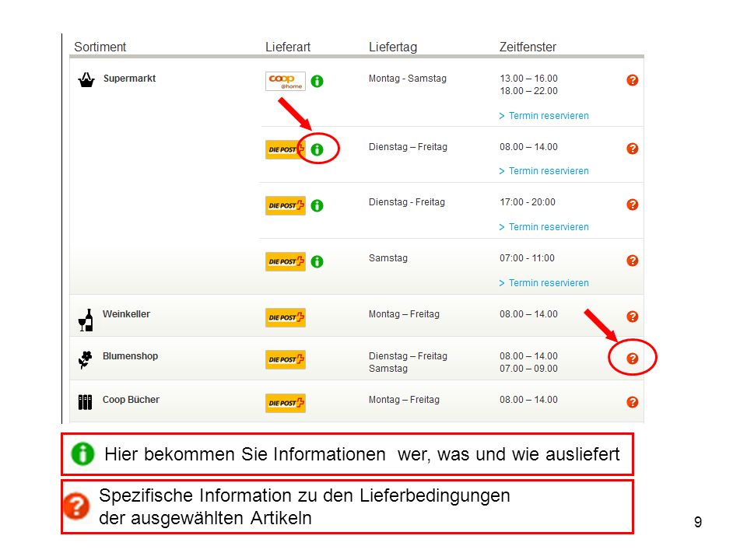Click the Sortiment column header
Image resolution: width=747 pixels, height=560 pixels.
tap(100, 47)
